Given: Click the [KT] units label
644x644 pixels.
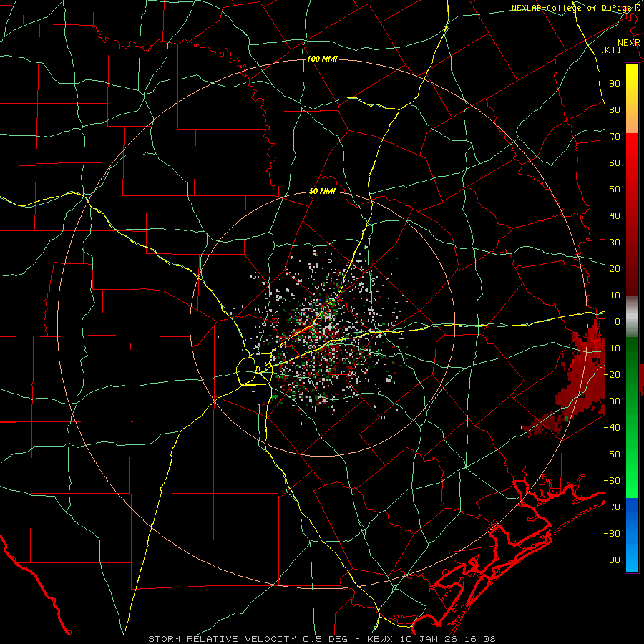Looking at the screenshot, I should click(x=611, y=49).
